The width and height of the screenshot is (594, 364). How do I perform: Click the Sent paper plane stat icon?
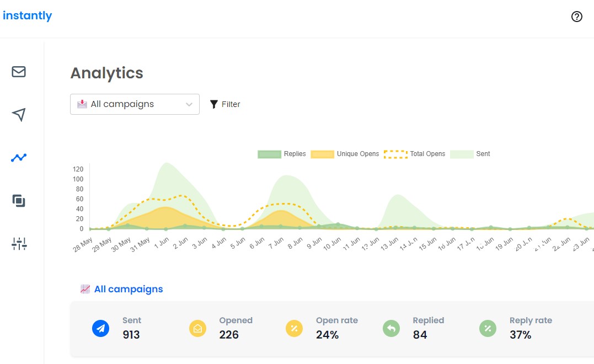pyautogui.click(x=101, y=328)
